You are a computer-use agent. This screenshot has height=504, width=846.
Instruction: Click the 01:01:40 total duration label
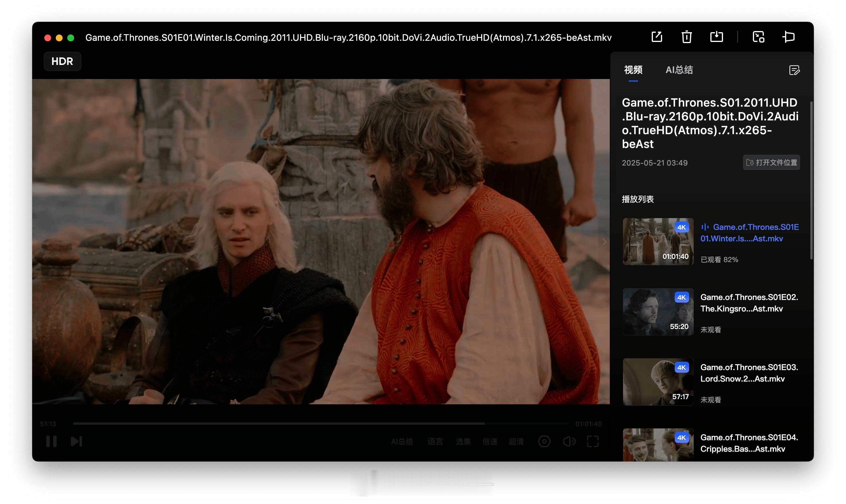click(588, 424)
